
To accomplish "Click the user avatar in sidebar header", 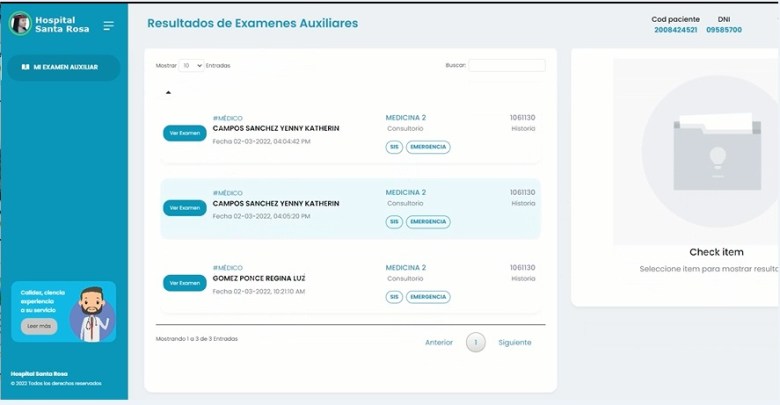I will pos(20,25).
